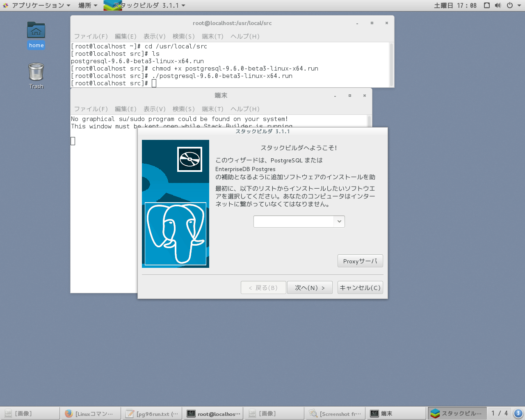The height and width of the screenshot is (420, 525).
Task: Click the prompt line in root@localhost terminal
Action: (114, 83)
